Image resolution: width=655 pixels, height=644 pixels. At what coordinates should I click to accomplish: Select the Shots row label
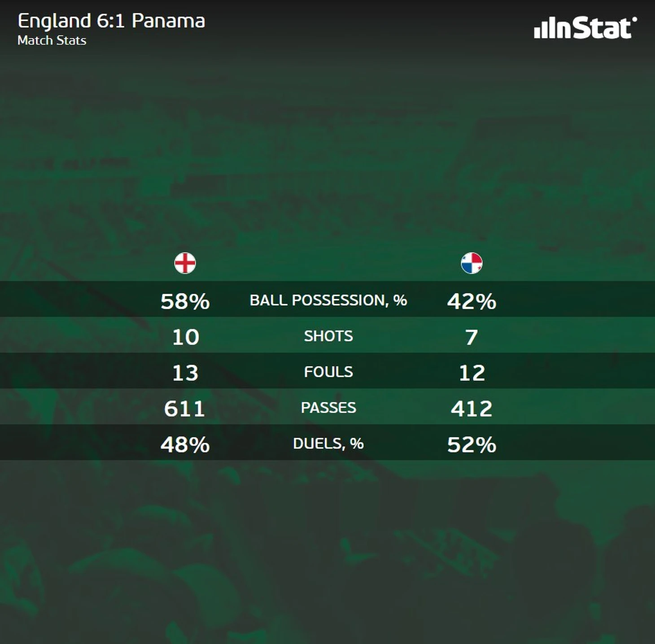(x=328, y=336)
